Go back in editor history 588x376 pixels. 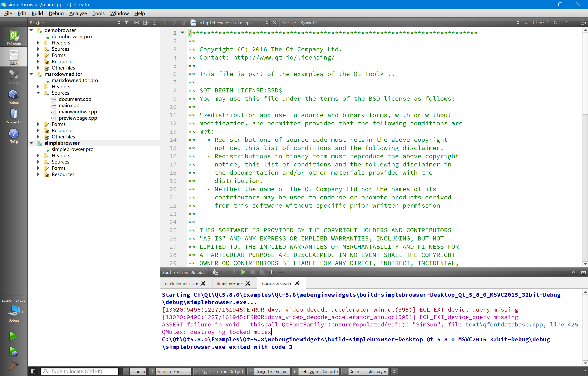165,23
